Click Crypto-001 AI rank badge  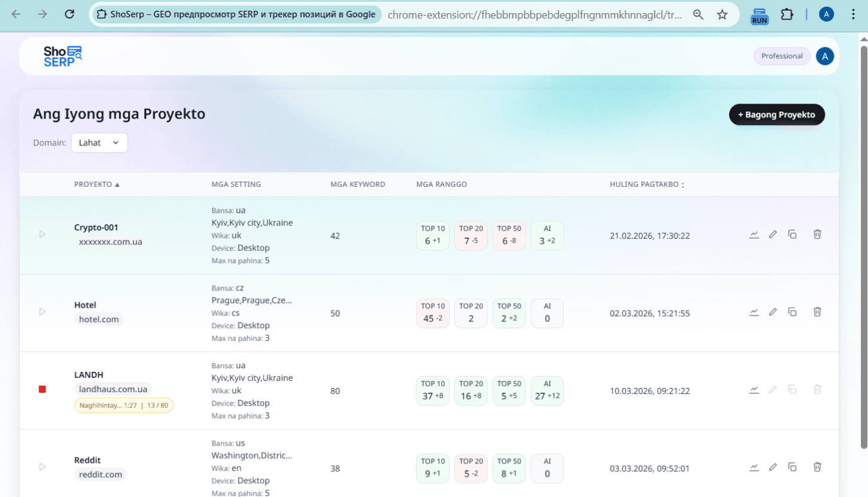(x=547, y=235)
